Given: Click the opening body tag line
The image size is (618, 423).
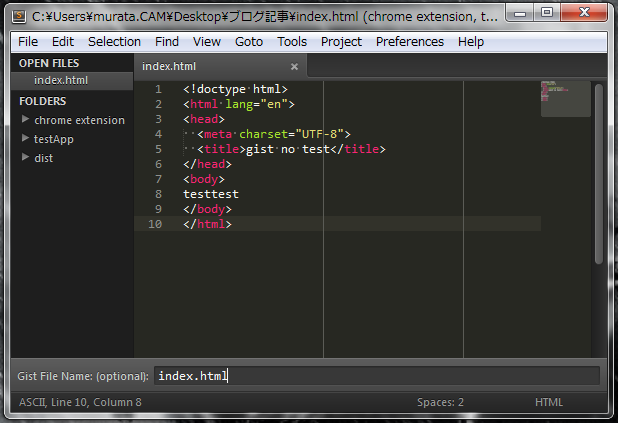Looking at the screenshot, I should coord(204,179).
